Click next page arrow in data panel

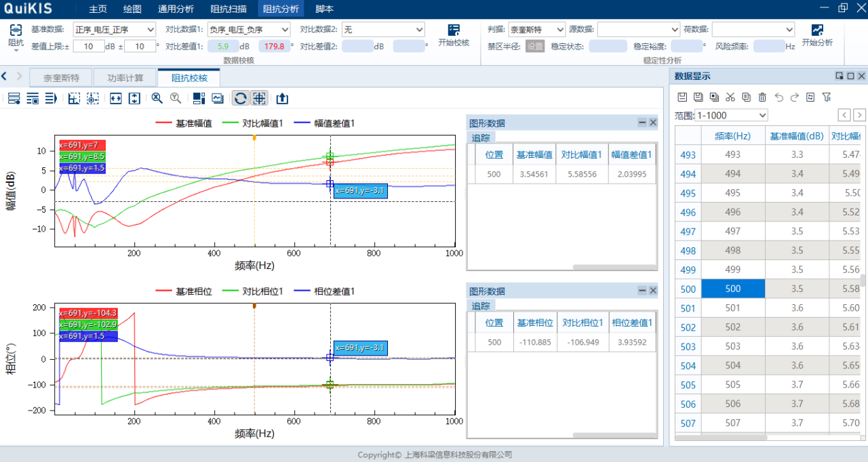859,115
